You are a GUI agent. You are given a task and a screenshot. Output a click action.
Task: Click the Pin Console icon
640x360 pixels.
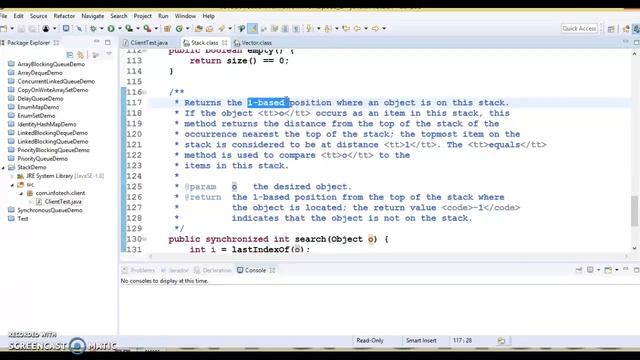(x=578, y=270)
